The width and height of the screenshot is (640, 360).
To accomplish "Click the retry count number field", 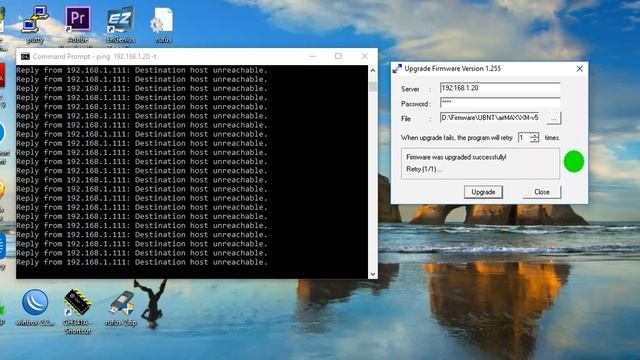I will [524, 138].
